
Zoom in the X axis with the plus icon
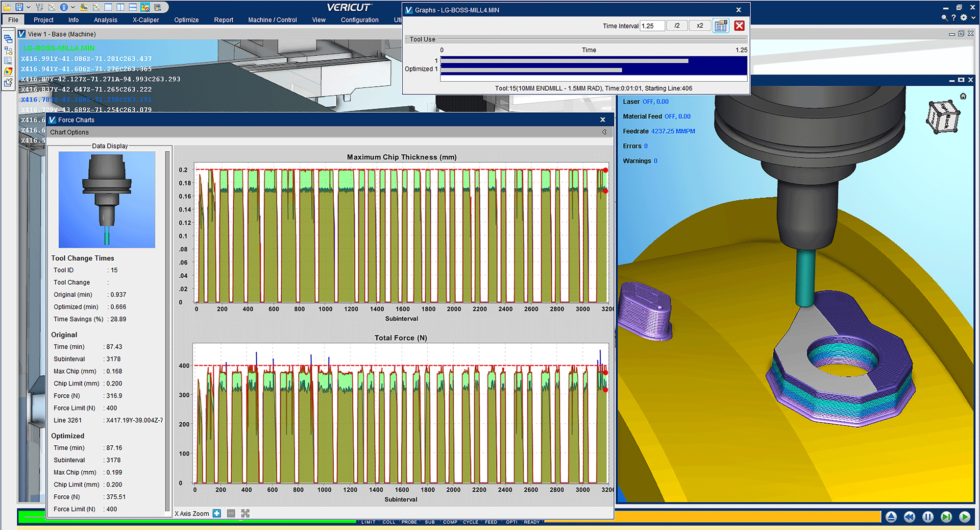click(217, 513)
